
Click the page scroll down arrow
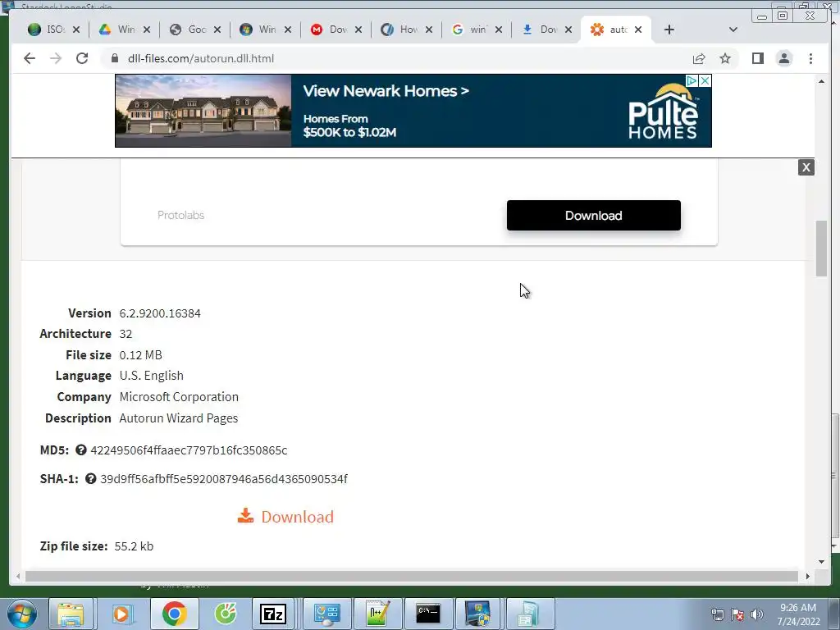click(821, 561)
